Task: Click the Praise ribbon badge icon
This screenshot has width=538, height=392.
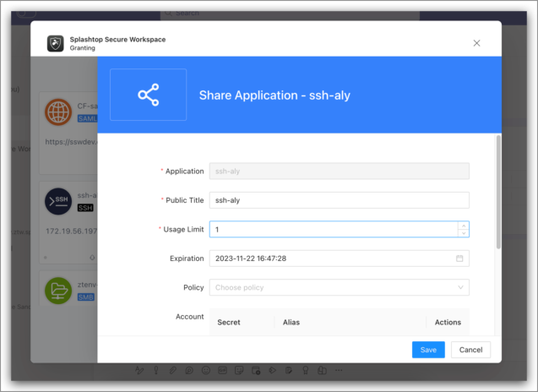Action: (x=305, y=370)
